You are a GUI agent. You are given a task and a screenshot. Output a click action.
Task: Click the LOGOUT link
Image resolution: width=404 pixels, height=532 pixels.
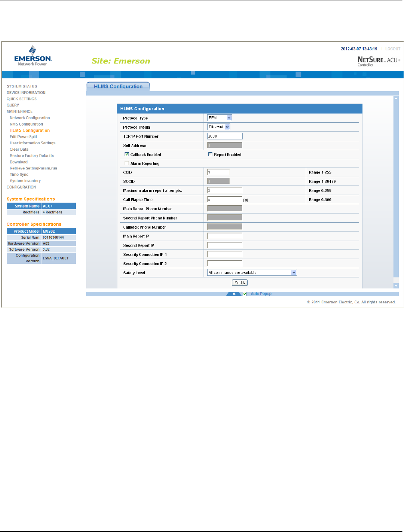393,49
